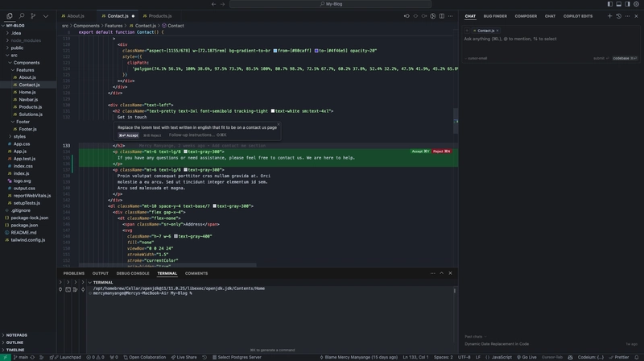Toggle the secondary sidebar layout icon

[627, 4]
